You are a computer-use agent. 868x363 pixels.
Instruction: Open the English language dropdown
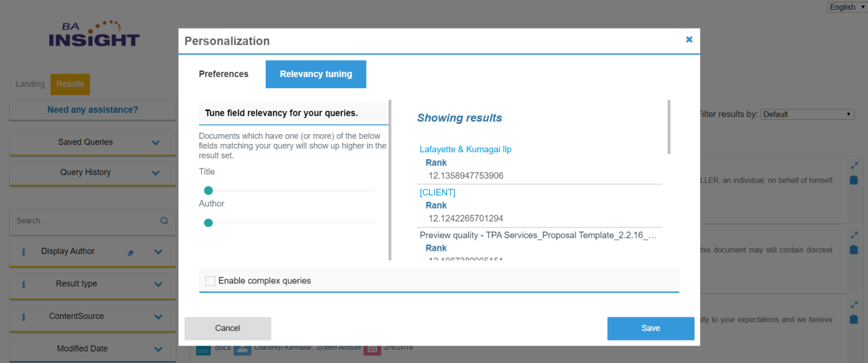(847, 7)
